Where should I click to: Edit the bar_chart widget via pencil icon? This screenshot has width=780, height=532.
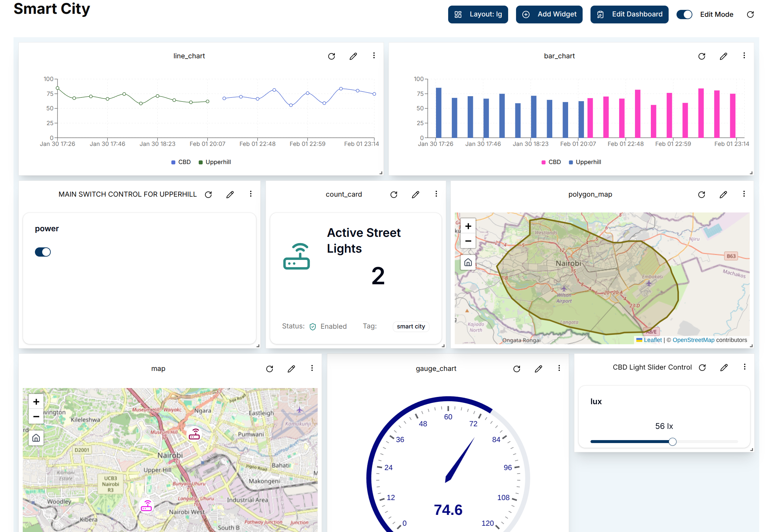(x=723, y=56)
